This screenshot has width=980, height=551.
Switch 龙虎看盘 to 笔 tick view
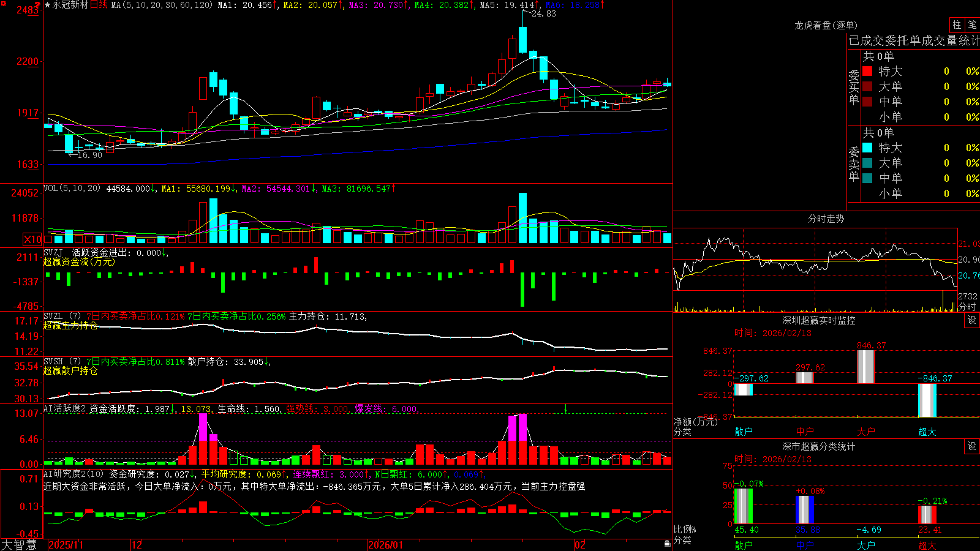[x=973, y=24]
